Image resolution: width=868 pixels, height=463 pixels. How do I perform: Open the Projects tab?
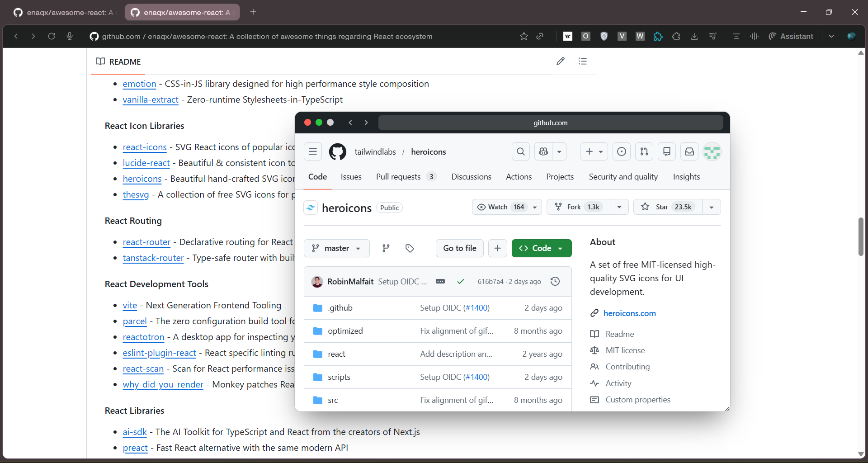tap(560, 177)
